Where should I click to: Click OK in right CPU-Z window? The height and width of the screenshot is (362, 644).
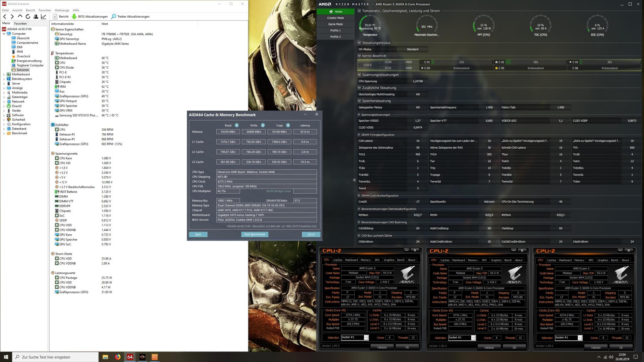coord(621,348)
